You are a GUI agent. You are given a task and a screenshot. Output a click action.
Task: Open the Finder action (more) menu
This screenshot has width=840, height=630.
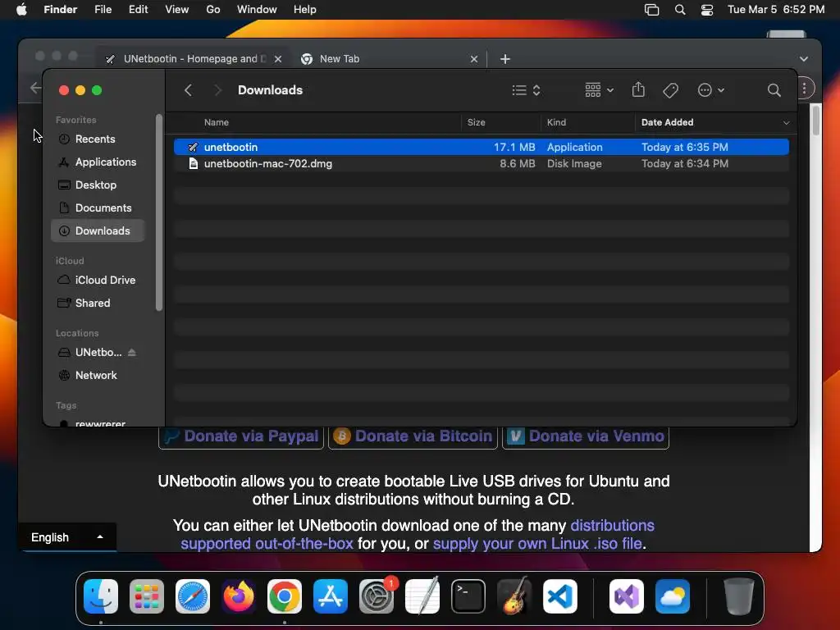[711, 90]
